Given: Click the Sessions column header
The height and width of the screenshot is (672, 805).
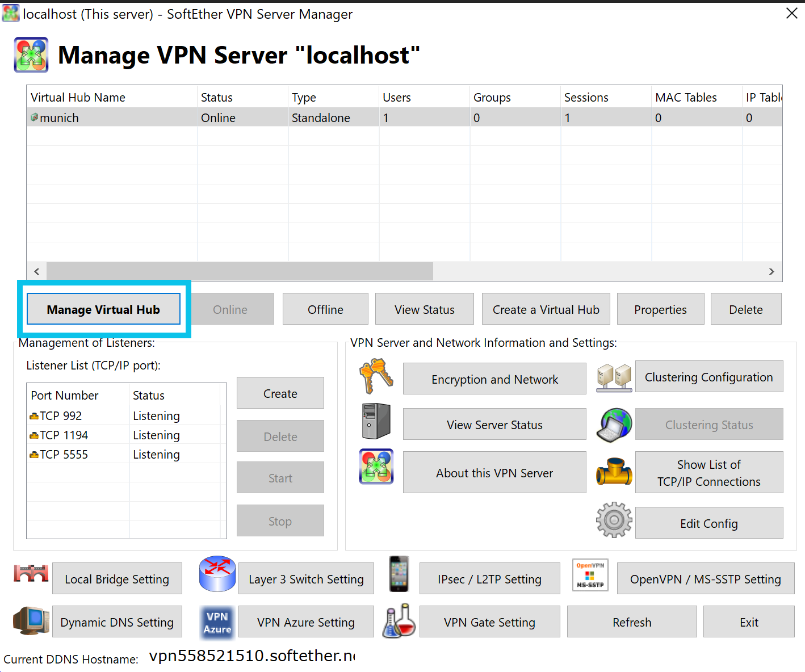Looking at the screenshot, I should 606,97.
